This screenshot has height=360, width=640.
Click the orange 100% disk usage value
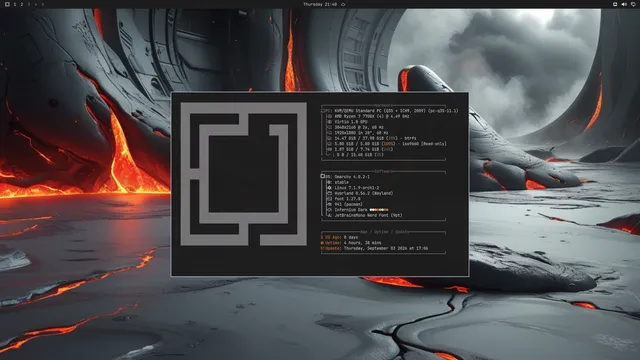pyautogui.click(x=389, y=144)
